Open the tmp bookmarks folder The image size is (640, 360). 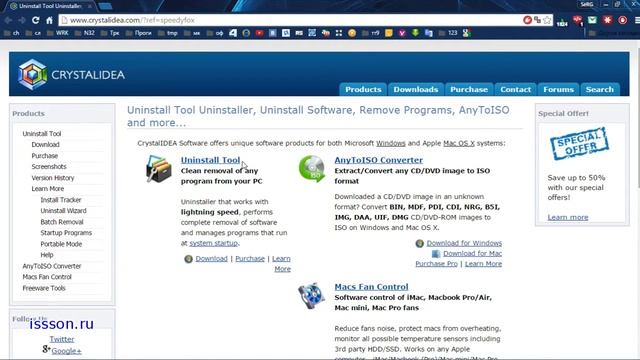[x=168, y=33]
